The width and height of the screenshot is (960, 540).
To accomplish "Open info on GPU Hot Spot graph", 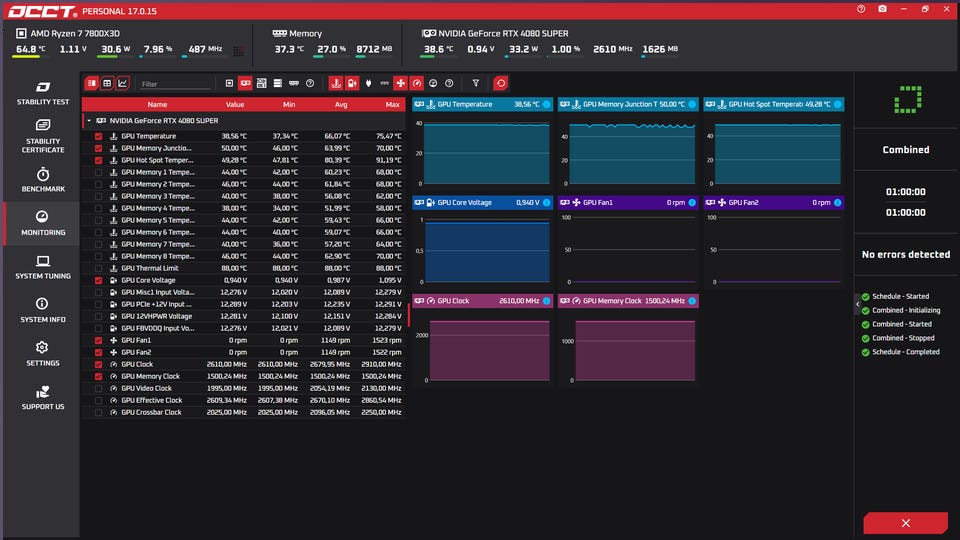I will [838, 105].
